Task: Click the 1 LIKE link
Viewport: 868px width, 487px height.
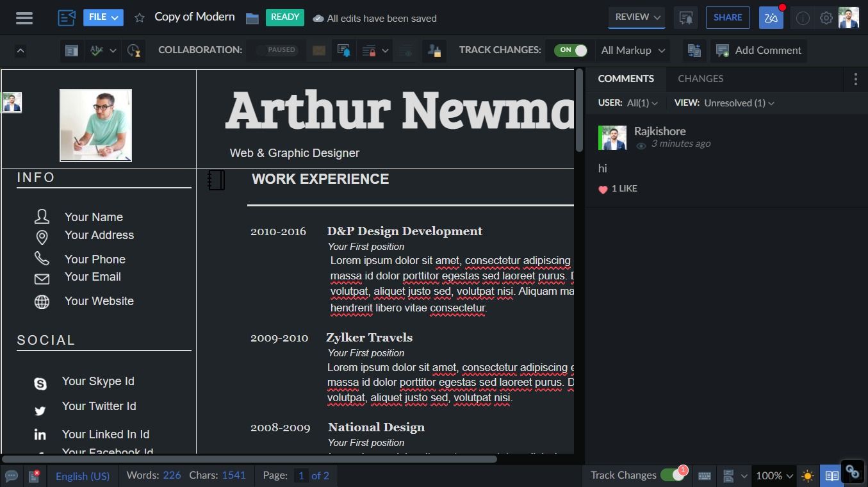Action: coord(625,188)
